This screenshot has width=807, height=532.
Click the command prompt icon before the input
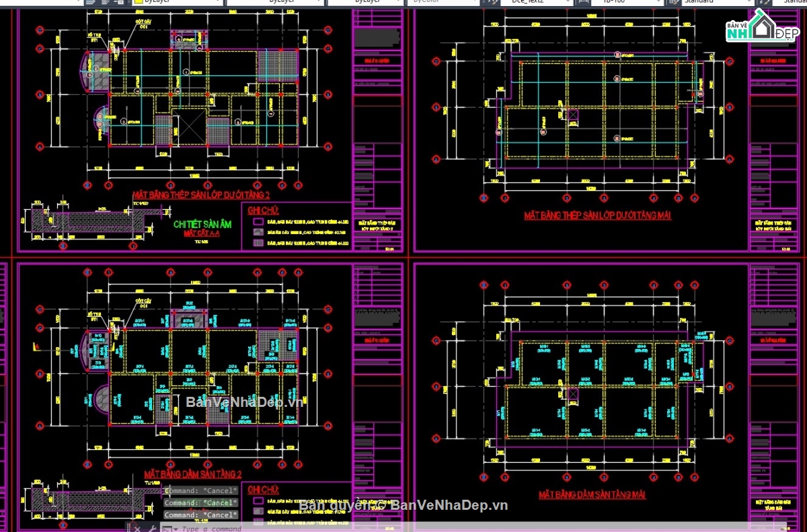(x=167, y=529)
